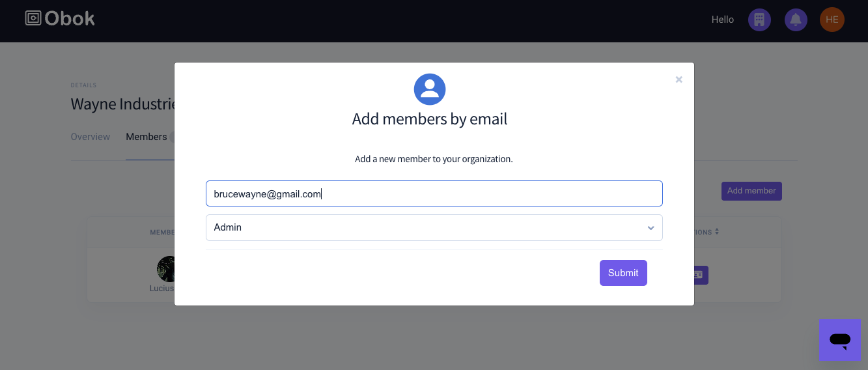Open the chat support widget
Viewport: 868px width, 370px height.
point(840,339)
